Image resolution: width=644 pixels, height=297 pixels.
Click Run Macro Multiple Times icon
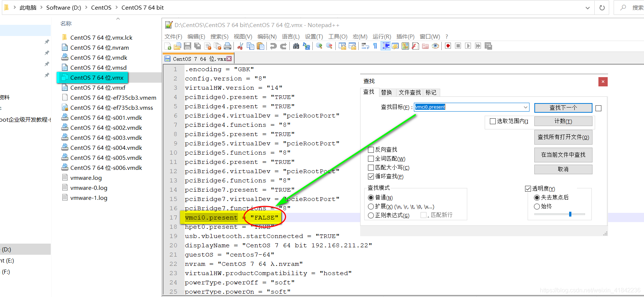coord(478,46)
